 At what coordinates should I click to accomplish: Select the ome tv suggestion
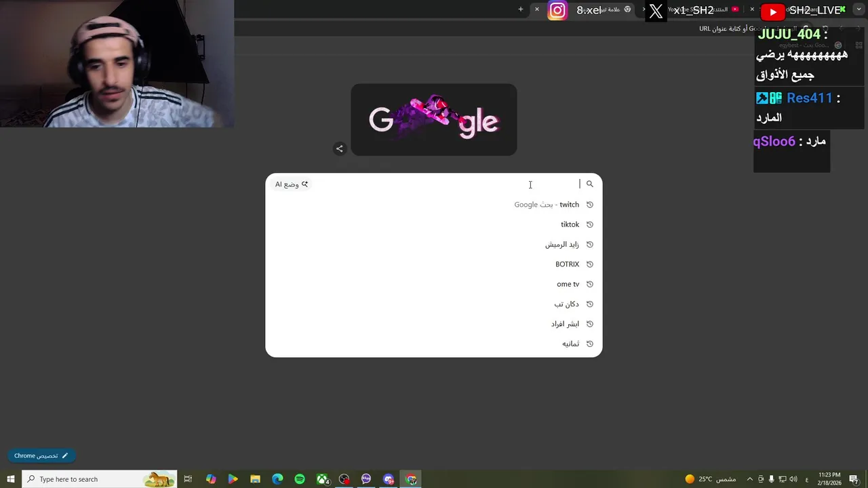coord(434,284)
